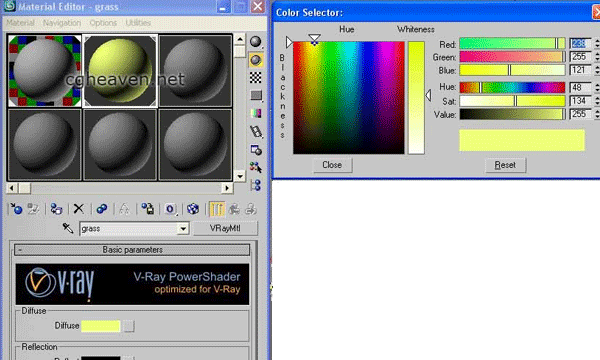The image size is (600, 360).
Task: Click the Put to Library icon
Action: pyautogui.click(x=148, y=209)
